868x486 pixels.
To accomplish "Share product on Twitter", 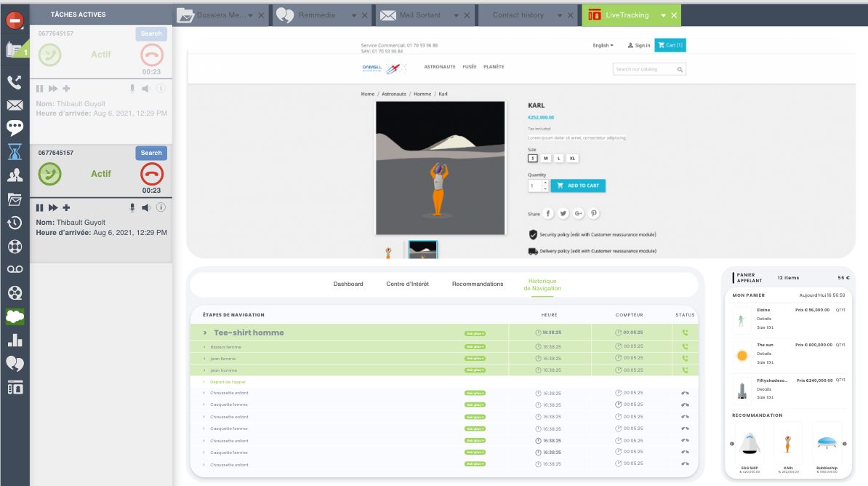I will (x=563, y=213).
